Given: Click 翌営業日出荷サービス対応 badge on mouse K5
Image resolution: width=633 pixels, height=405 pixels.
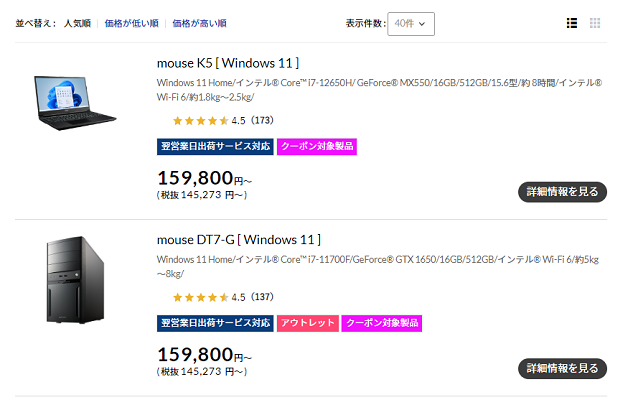Looking at the screenshot, I should click(215, 146).
